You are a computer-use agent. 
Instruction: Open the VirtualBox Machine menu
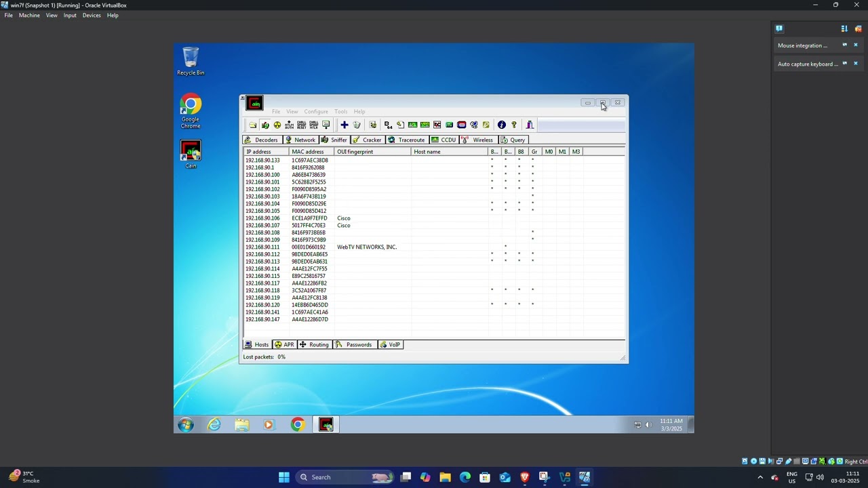point(29,16)
